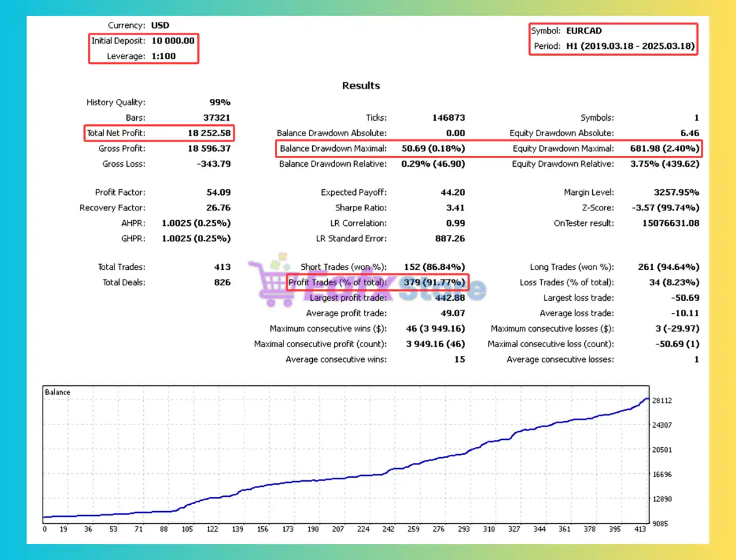Click the OnTester result value
The image size is (736, 560).
click(x=670, y=224)
